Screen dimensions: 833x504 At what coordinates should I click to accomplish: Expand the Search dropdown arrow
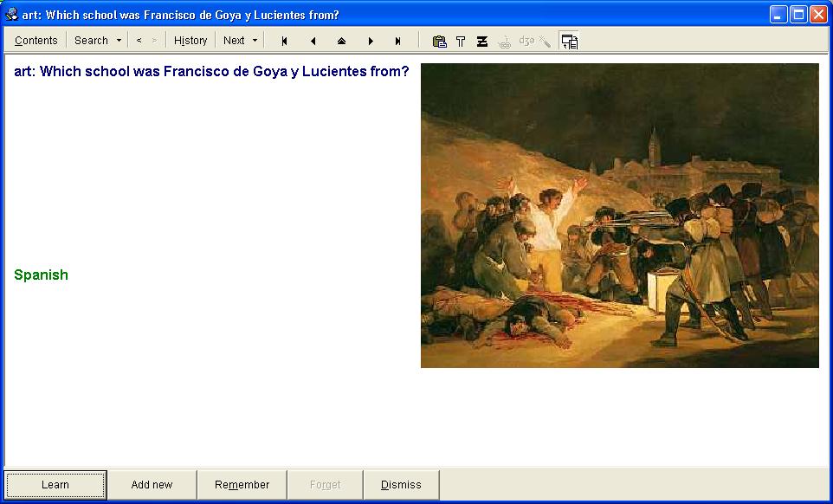119,41
